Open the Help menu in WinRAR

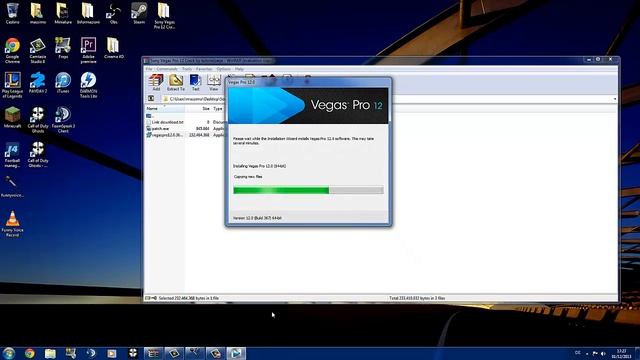[x=239, y=69]
